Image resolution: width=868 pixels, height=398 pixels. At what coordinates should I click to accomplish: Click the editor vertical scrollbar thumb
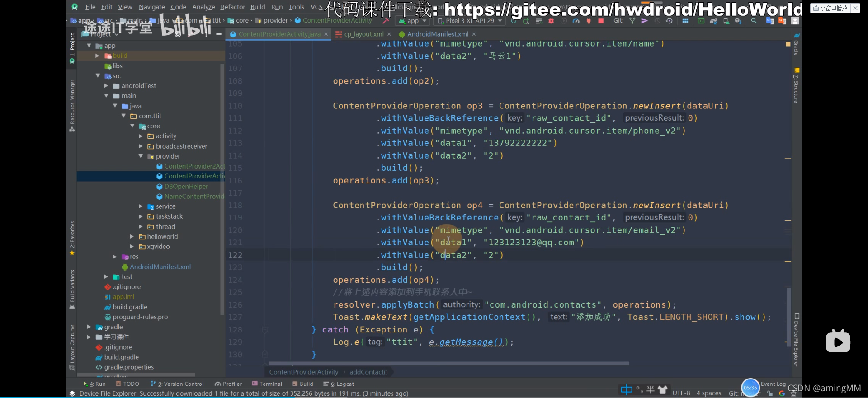click(789, 316)
